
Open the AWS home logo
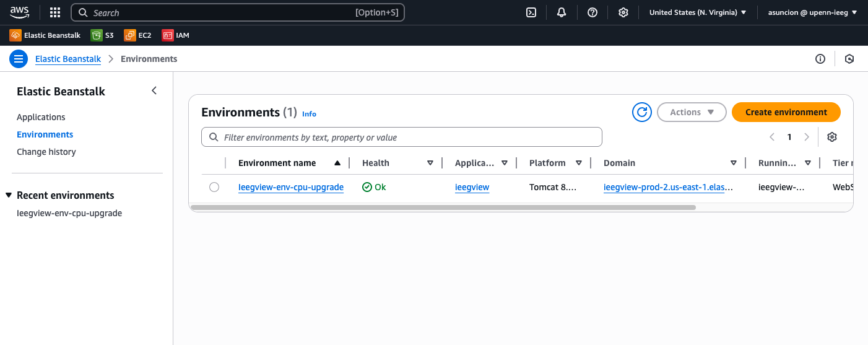(x=19, y=12)
